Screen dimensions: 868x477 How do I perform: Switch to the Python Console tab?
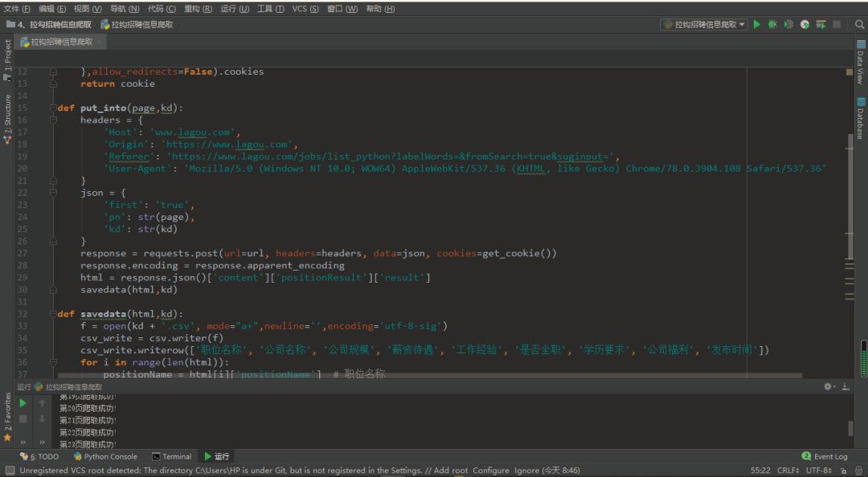(x=104, y=457)
